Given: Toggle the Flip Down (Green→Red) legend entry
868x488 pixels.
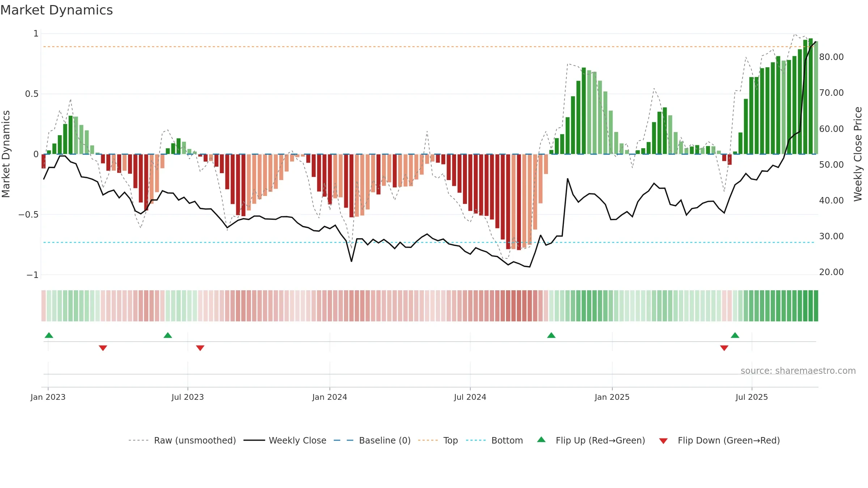Looking at the screenshot, I should click(x=719, y=440).
